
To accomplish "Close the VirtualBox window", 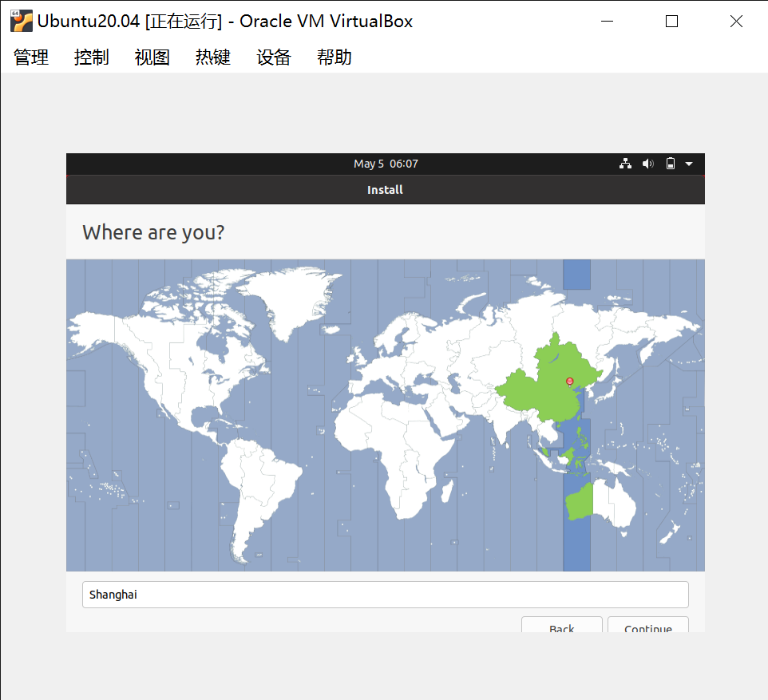I will click(736, 21).
